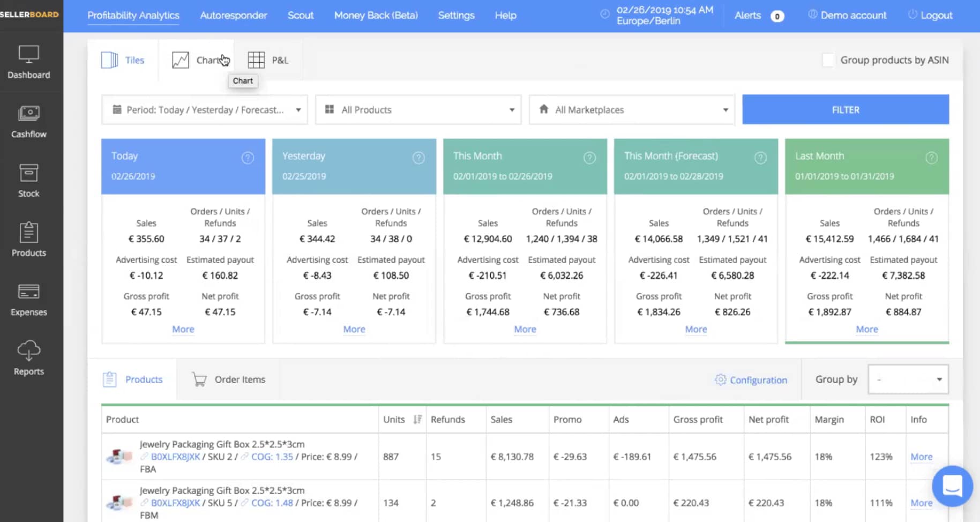
Task: Click the product thumbnail for SKU 5
Action: pyautogui.click(x=119, y=503)
